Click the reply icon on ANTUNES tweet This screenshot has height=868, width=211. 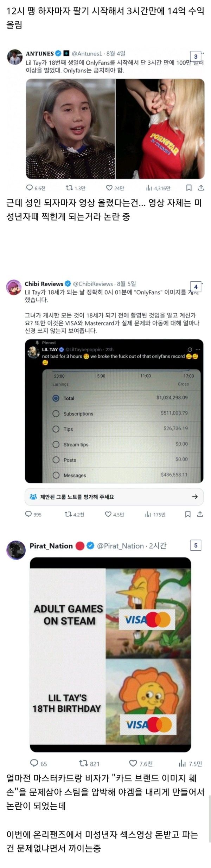30,188
